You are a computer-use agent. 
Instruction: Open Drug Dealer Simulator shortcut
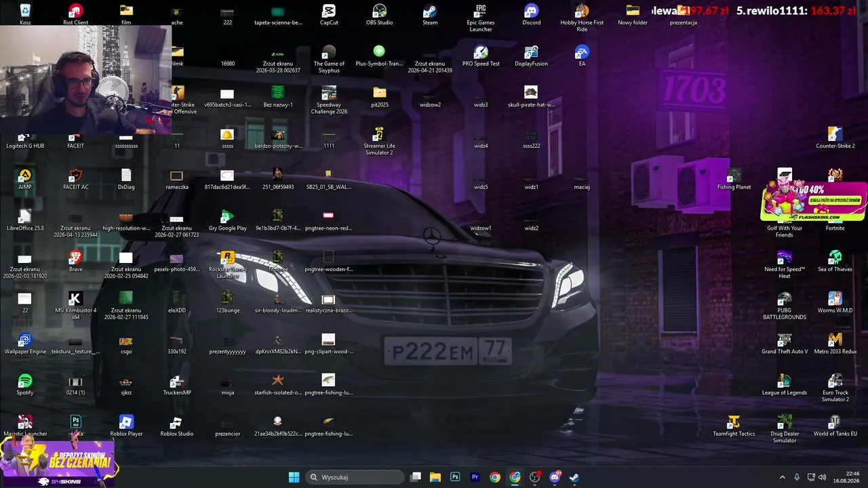785,429
